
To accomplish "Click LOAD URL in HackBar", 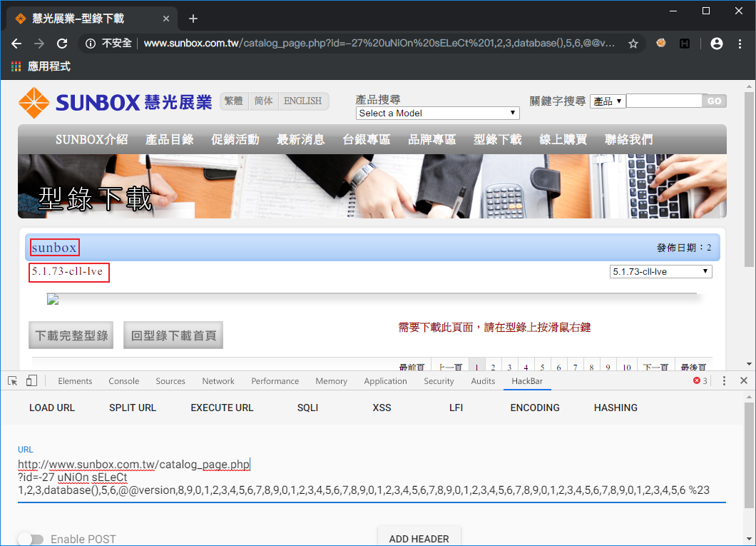I will [x=52, y=408].
